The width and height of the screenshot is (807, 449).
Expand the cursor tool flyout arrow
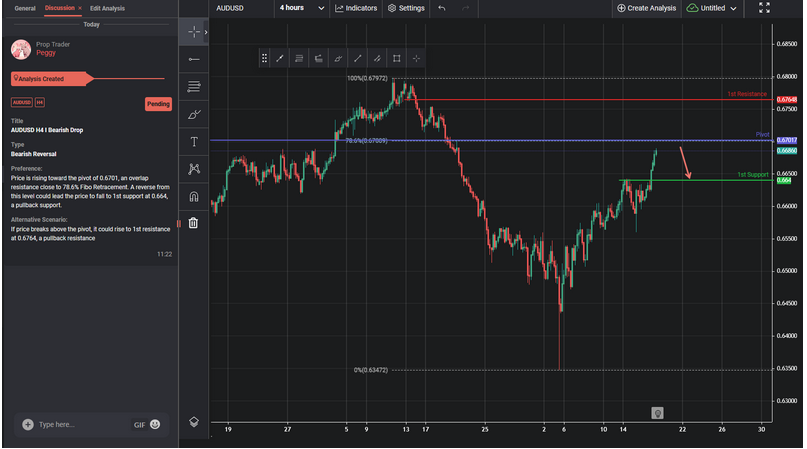[206, 32]
